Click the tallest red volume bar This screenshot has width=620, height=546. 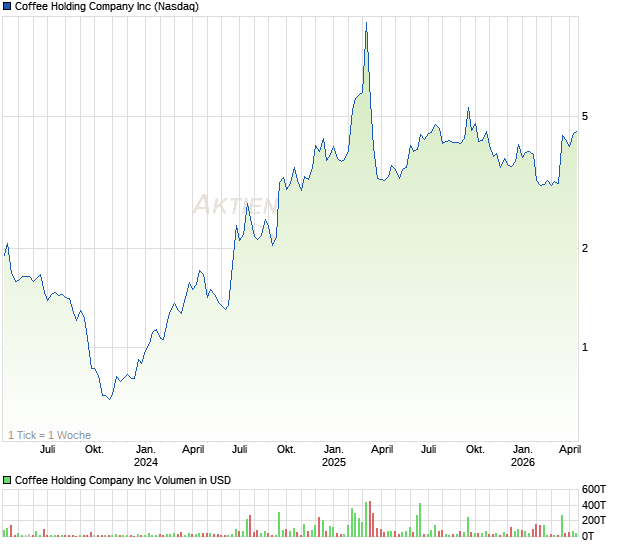pos(370,519)
